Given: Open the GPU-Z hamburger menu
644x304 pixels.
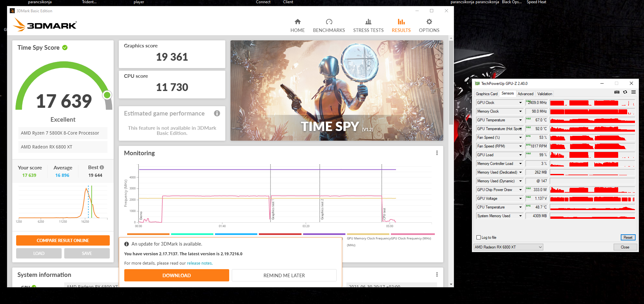Looking at the screenshot, I should (634, 92).
